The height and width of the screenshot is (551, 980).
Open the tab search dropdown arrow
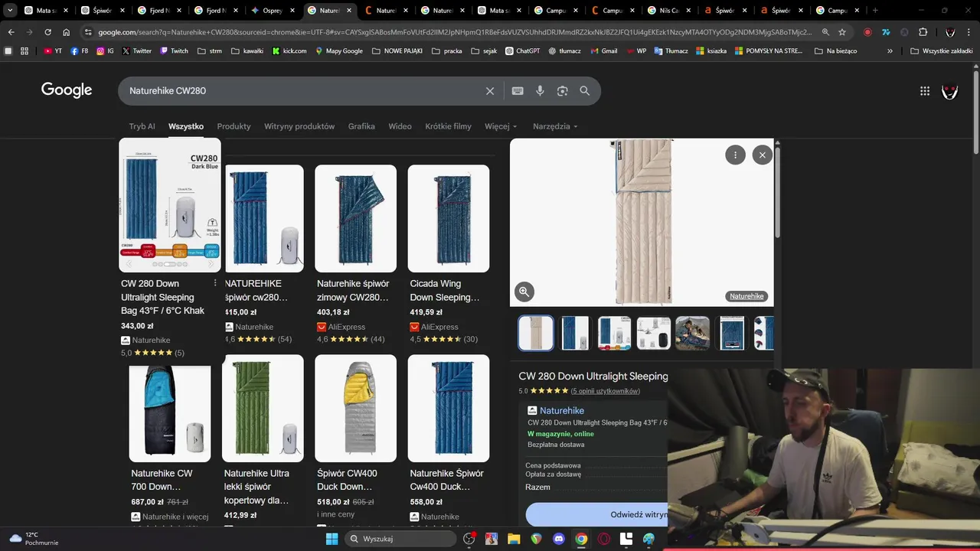tap(10, 11)
